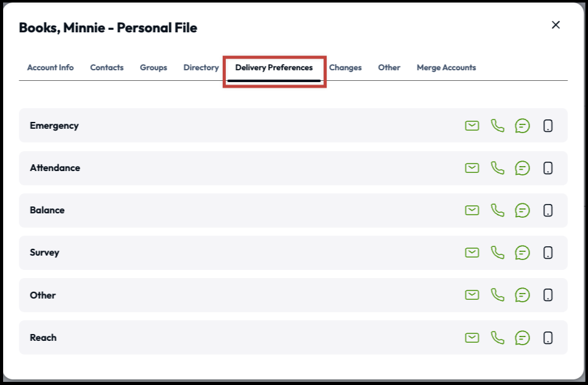Click the mobile app icon for Survey

click(x=547, y=253)
